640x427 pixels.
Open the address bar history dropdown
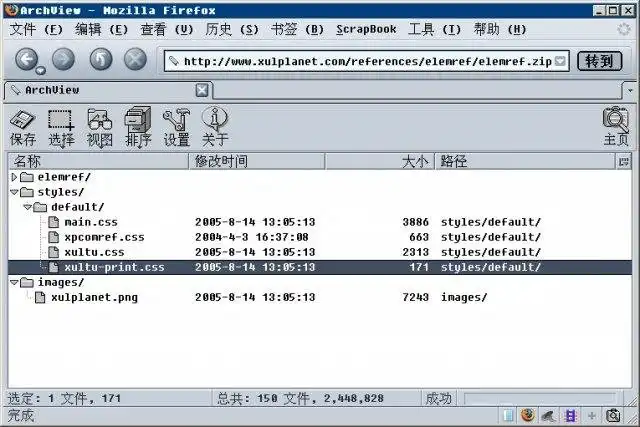561,61
